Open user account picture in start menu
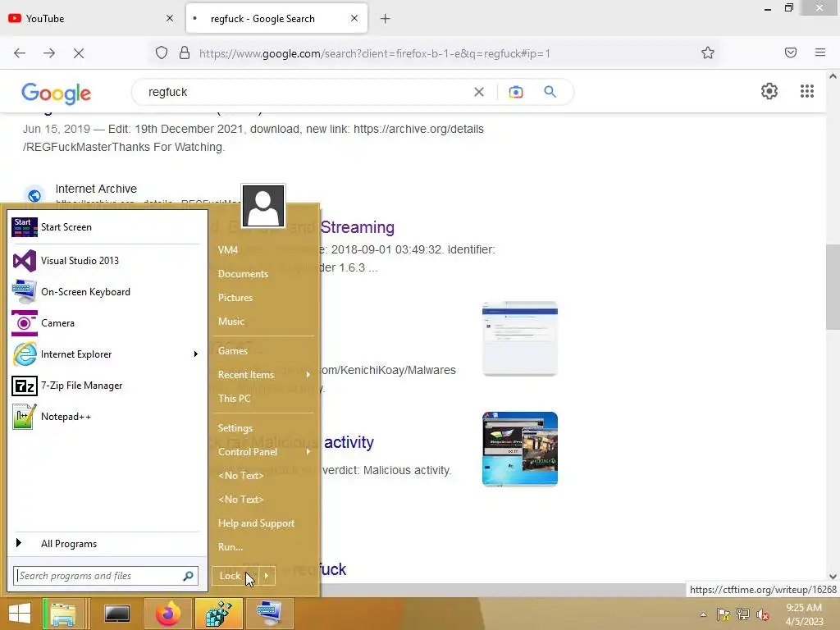 (x=263, y=206)
